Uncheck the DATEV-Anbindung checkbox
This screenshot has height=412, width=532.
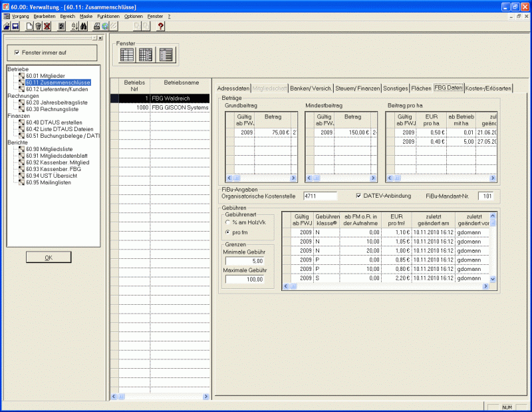tap(359, 196)
